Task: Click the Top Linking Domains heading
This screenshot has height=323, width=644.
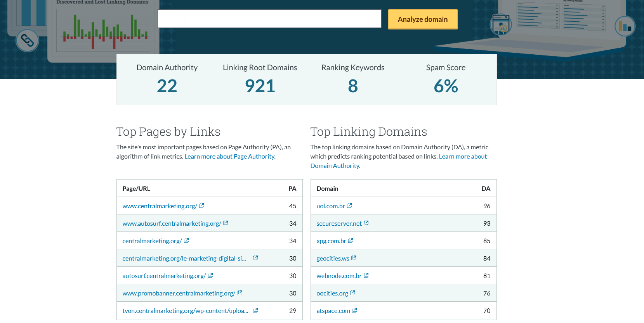Action: 368,132
